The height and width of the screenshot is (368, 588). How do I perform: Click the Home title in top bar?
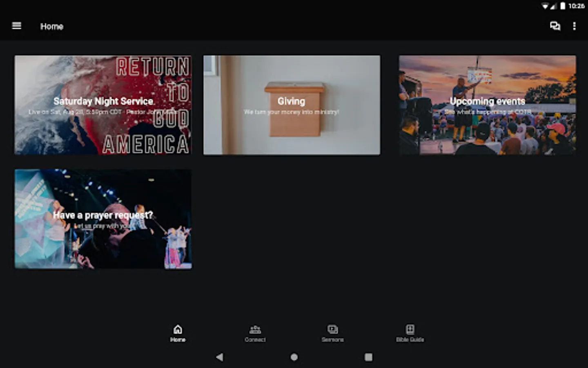click(x=52, y=27)
